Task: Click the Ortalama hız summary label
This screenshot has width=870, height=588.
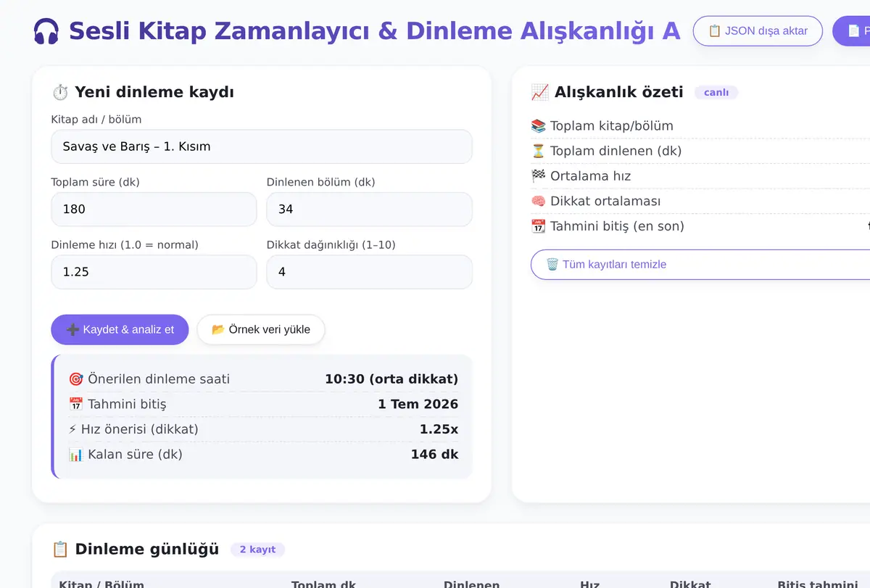Action: (x=590, y=176)
